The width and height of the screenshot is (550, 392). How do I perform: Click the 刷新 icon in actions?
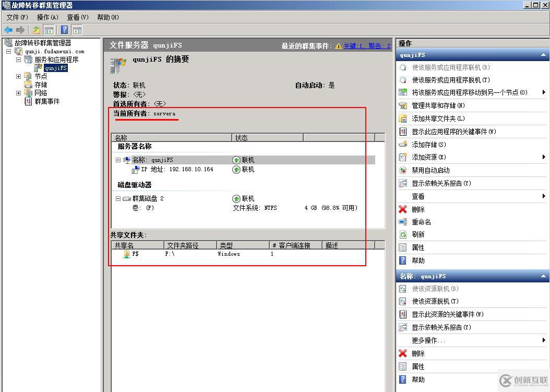pyautogui.click(x=403, y=234)
